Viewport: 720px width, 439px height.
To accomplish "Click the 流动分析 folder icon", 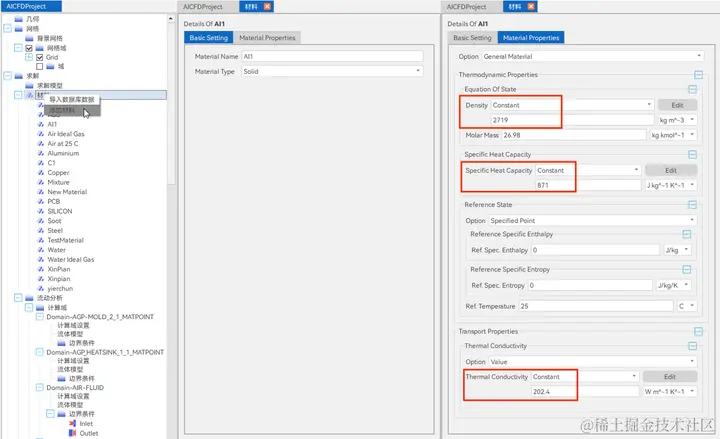I will point(29,298).
